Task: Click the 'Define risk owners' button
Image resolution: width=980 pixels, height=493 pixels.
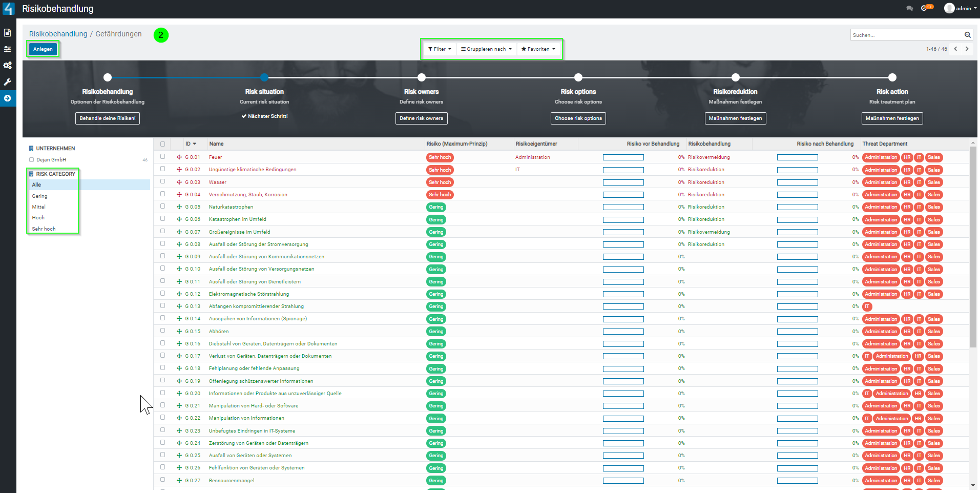Action: coord(421,118)
